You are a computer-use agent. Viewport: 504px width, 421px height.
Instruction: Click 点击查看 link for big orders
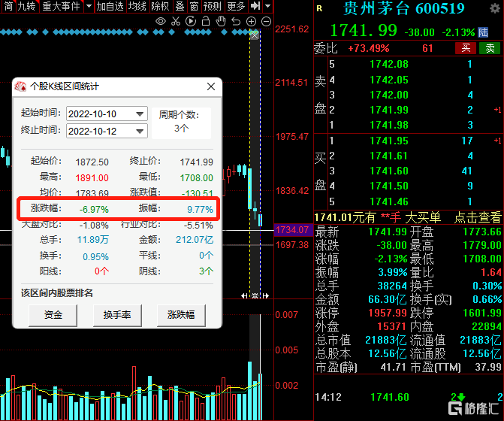[478, 218]
